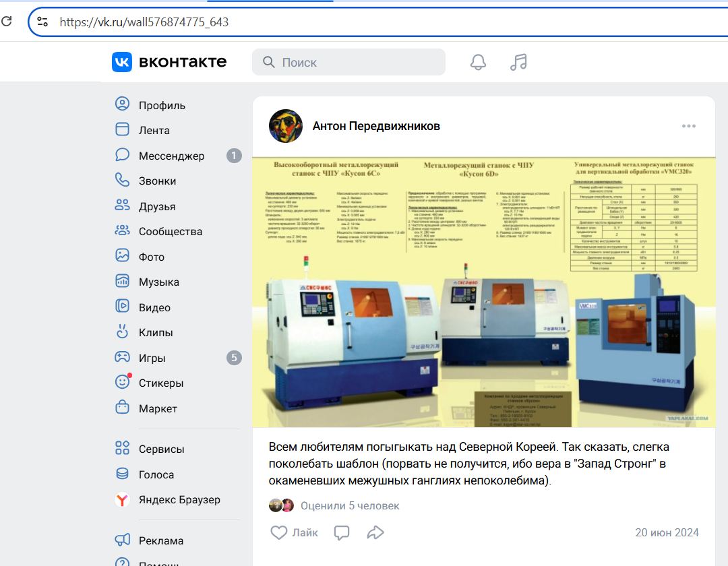Click the share arrow icon under post
Viewport: 728px width, 566px height.
click(375, 532)
